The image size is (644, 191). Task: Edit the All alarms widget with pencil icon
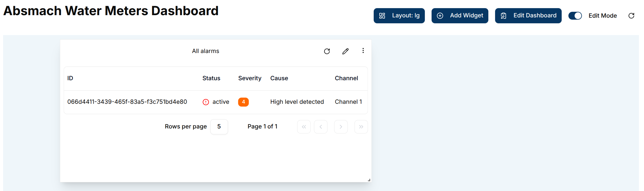pyautogui.click(x=345, y=51)
